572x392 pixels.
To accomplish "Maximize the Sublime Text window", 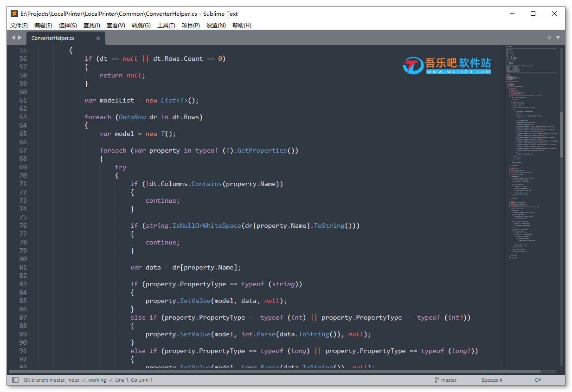I will pyautogui.click(x=533, y=13).
